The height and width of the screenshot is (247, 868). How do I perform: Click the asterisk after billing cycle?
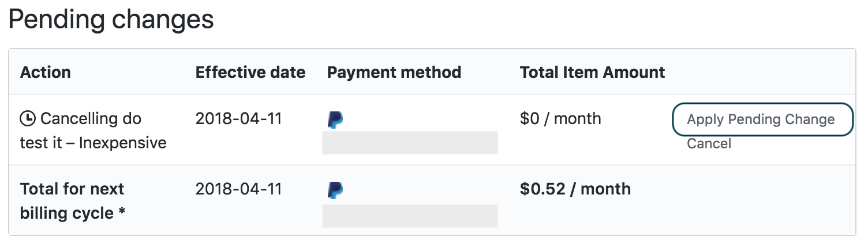(x=122, y=214)
